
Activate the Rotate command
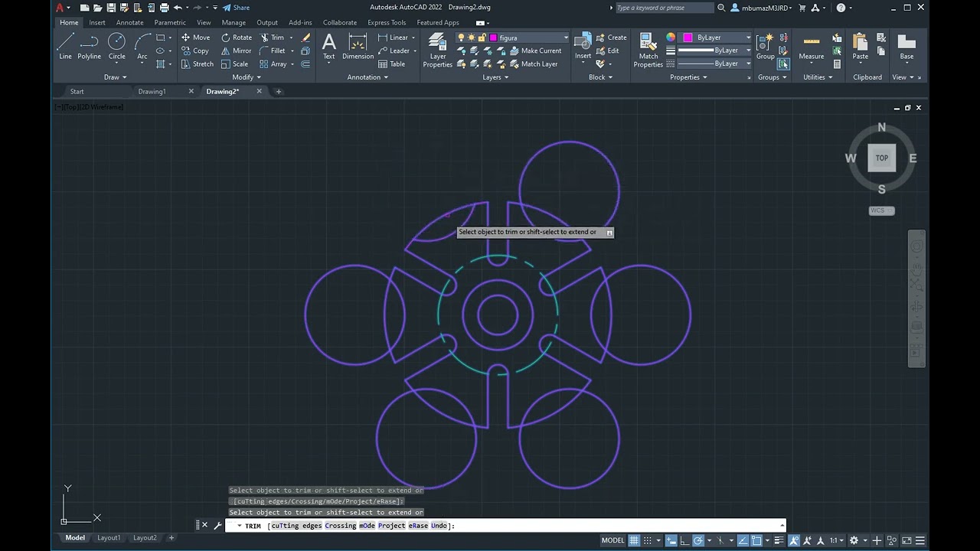point(237,37)
